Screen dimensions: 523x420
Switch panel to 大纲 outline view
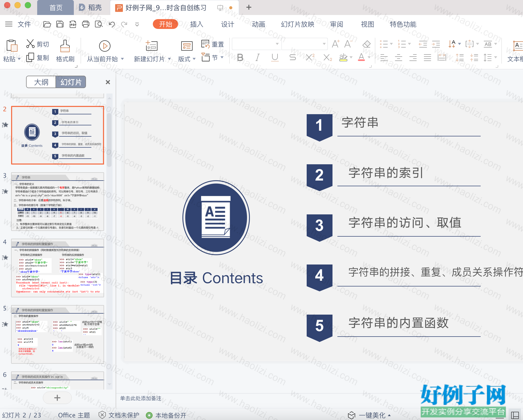coord(41,82)
